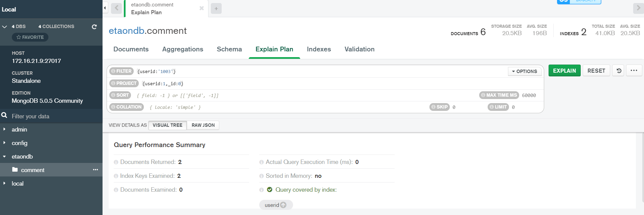Open comment collection three-dots options

pyautogui.click(x=95, y=170)
